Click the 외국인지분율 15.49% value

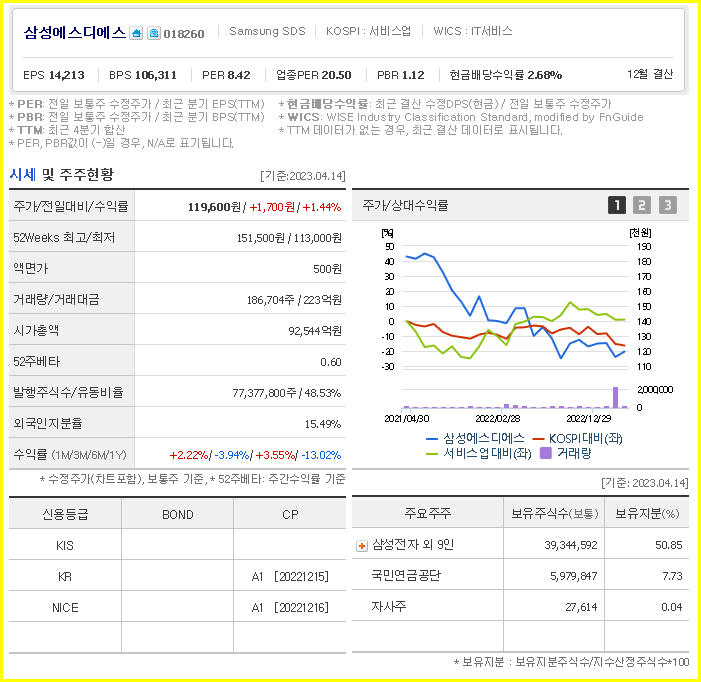pyautogui.click(x=323, y=424)
